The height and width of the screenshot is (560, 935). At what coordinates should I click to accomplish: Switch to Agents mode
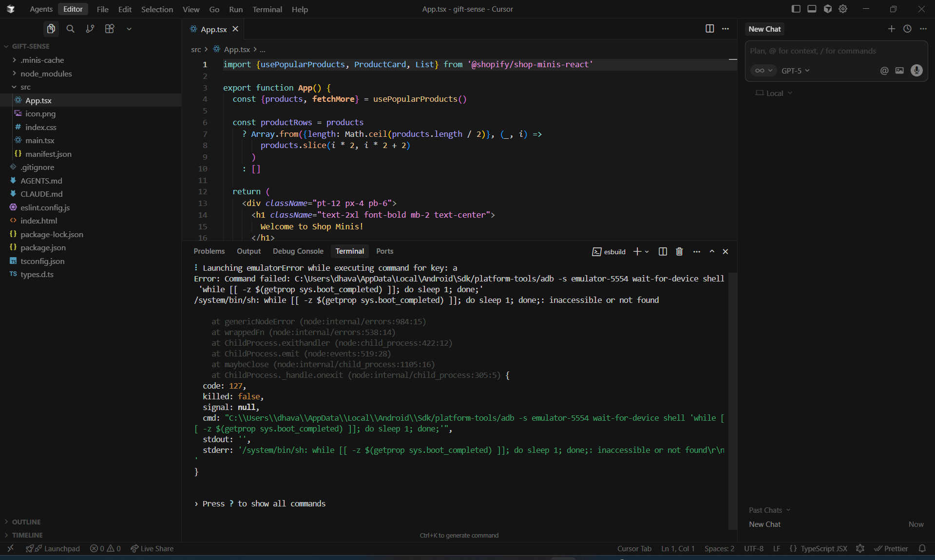[x=41, y=9]
